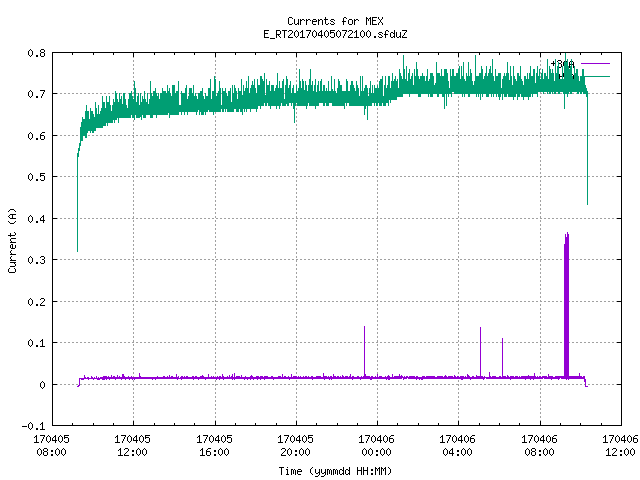Click the "Time (yymmdd HH:MM)" x-axis label
Viewport: 640px width, 480px height.
(335, 471)
